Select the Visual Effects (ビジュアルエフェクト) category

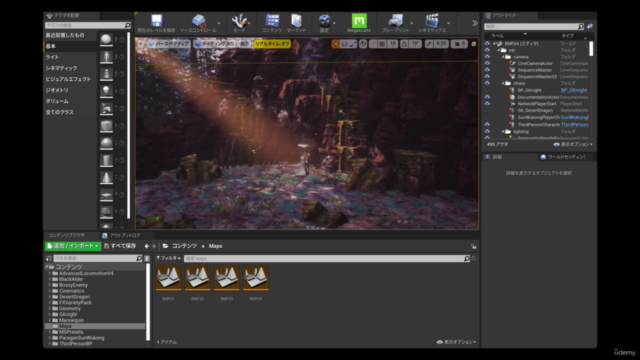68,79
